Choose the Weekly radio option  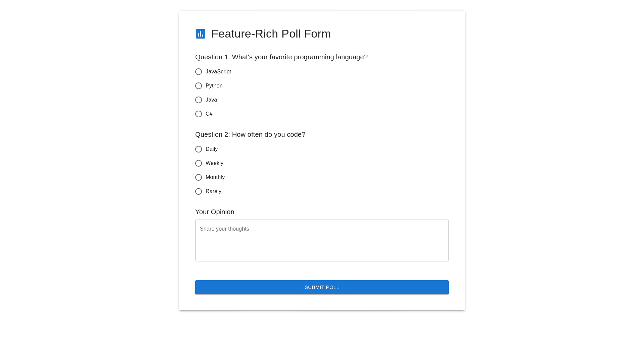[x=199, y=163]
